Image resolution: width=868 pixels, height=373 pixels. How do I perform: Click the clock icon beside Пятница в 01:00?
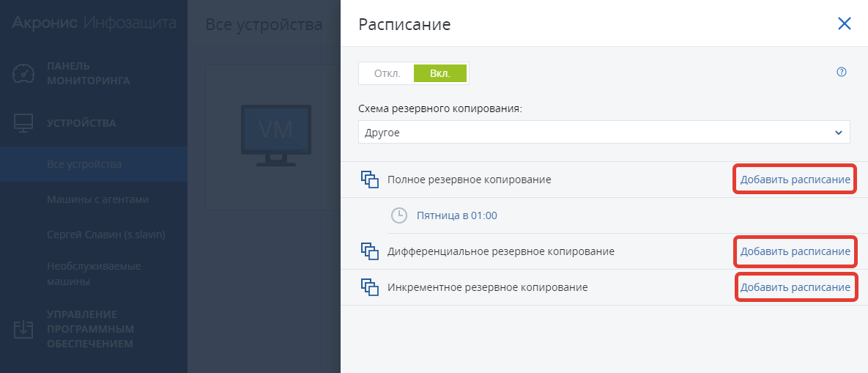tap(399, 215)
